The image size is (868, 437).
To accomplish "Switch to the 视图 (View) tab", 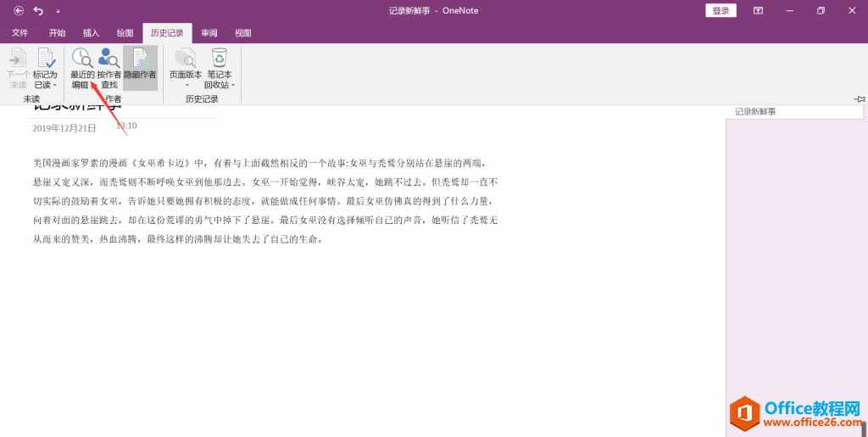I will point(243,33).
